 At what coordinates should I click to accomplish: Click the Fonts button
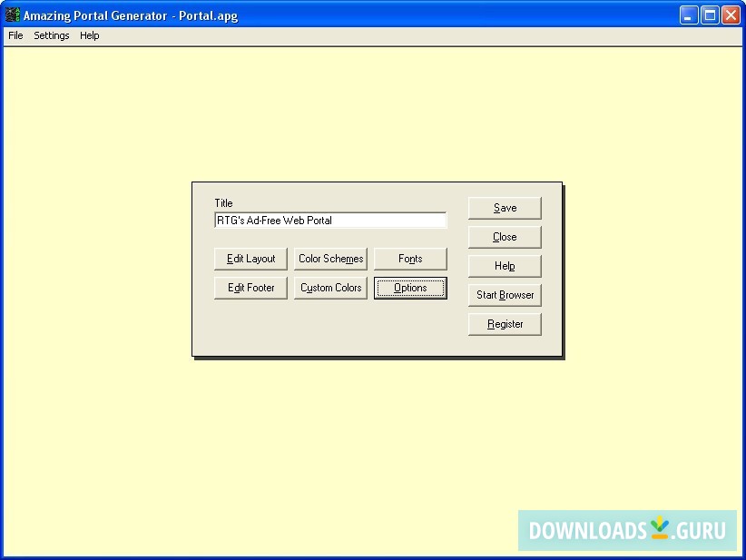point(410,259)
